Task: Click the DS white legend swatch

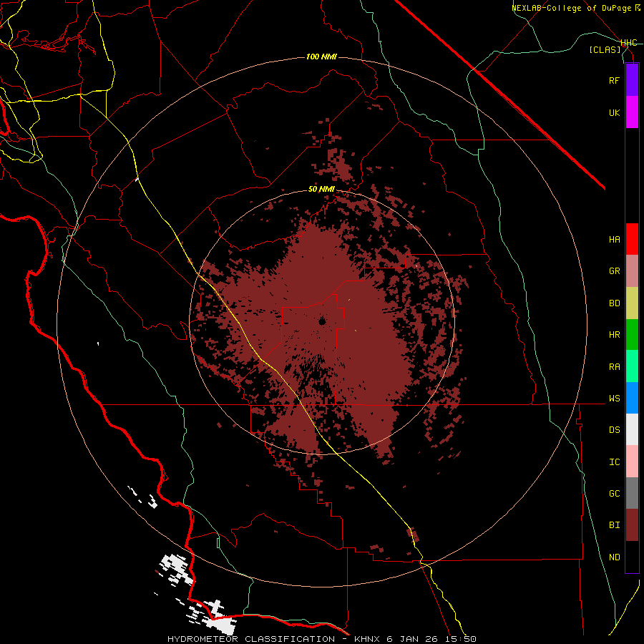Action: pos(632,429)
